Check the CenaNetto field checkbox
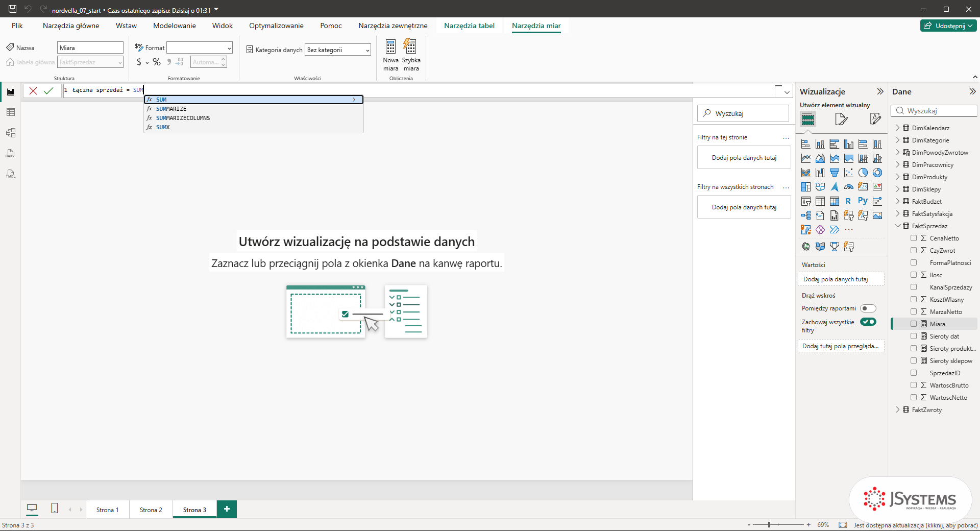The height and width of the screenshot is (531, 980). [x=914, y=238]
